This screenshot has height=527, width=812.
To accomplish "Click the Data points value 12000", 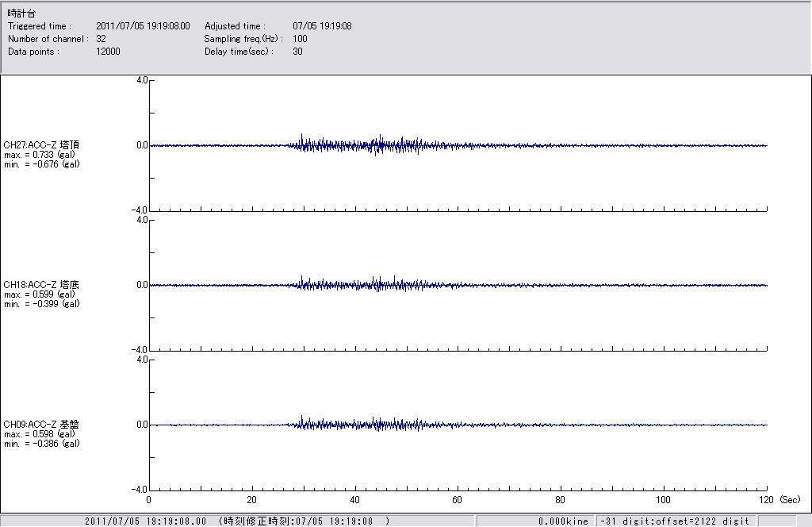I will (x=108, y=52).
